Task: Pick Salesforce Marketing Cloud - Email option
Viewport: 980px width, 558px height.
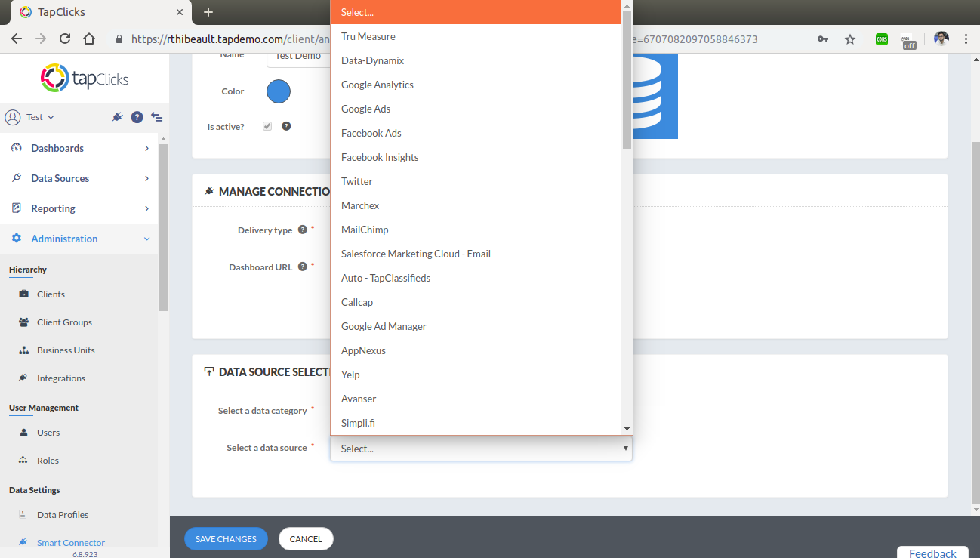Action: (476, 254)
